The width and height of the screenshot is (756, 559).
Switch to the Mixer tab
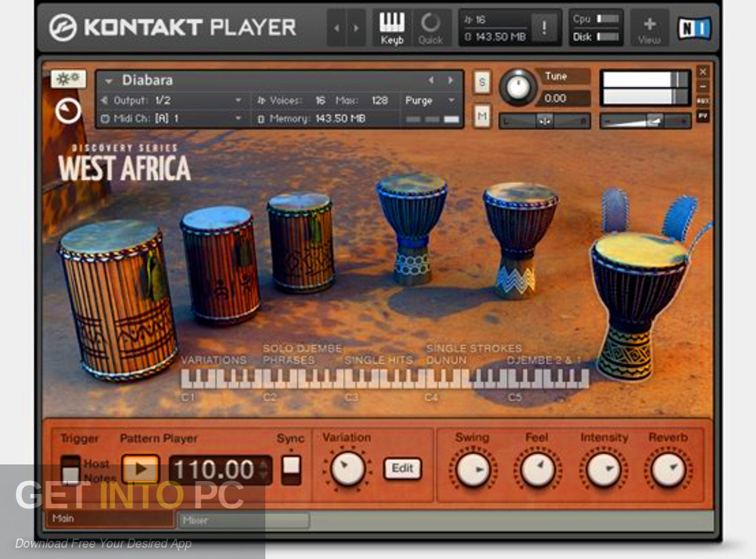coord(244,520)
